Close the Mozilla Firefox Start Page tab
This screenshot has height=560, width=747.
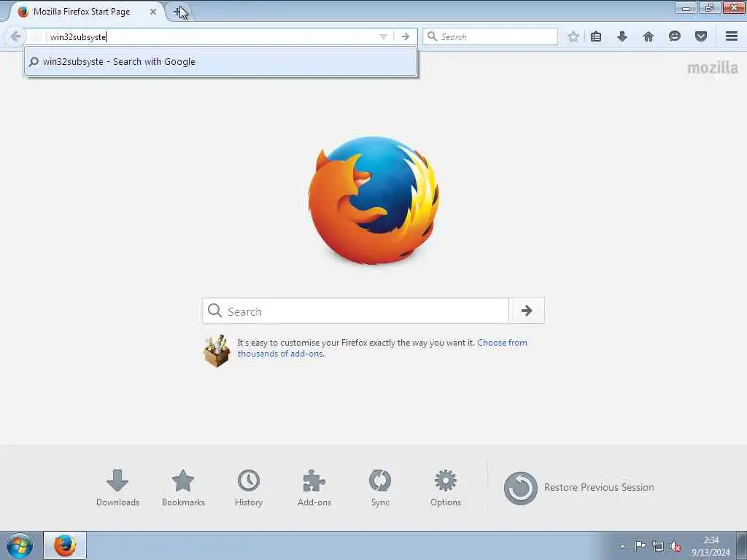[153, 12]
